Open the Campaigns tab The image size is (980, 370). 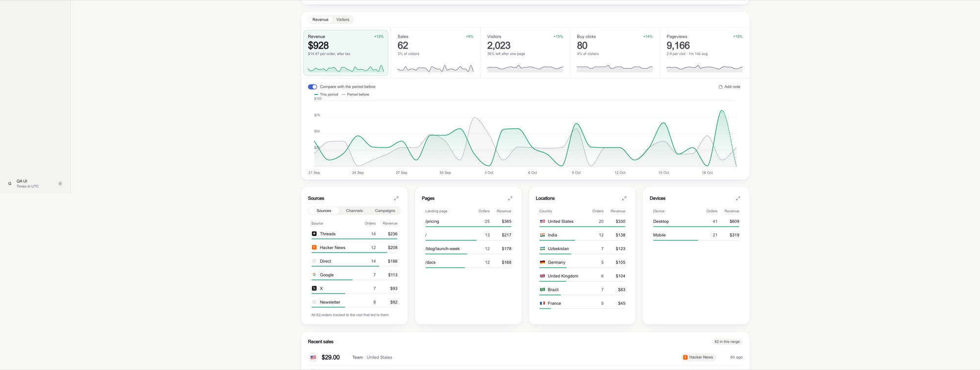coord(385,211)
